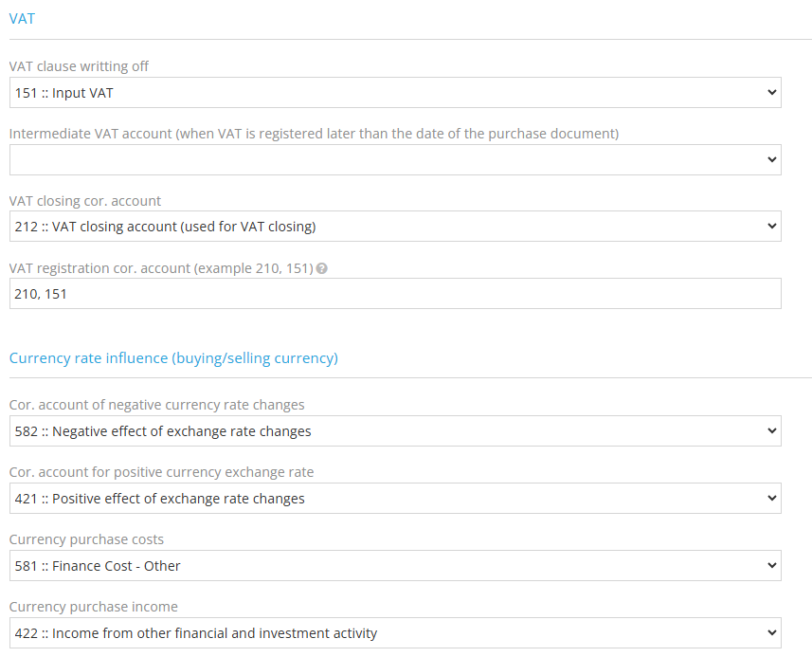812x657 pixels.
Task: Click the VAT section heading
Action: click(x=22, y=18)
